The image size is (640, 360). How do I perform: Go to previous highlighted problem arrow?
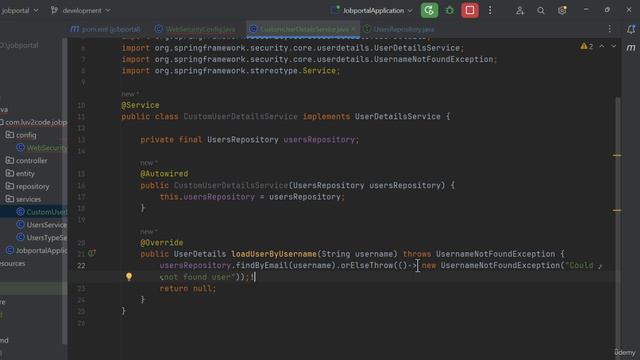pos(602,47)
